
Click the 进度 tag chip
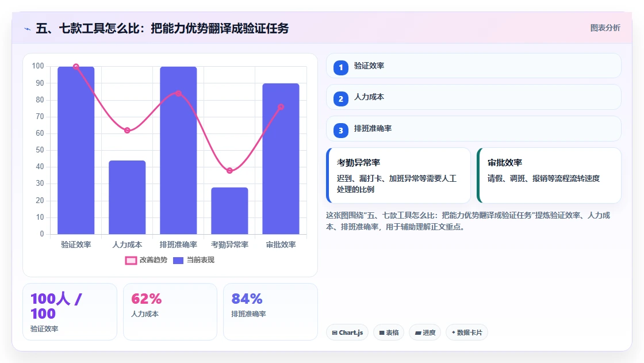point(425,333)
